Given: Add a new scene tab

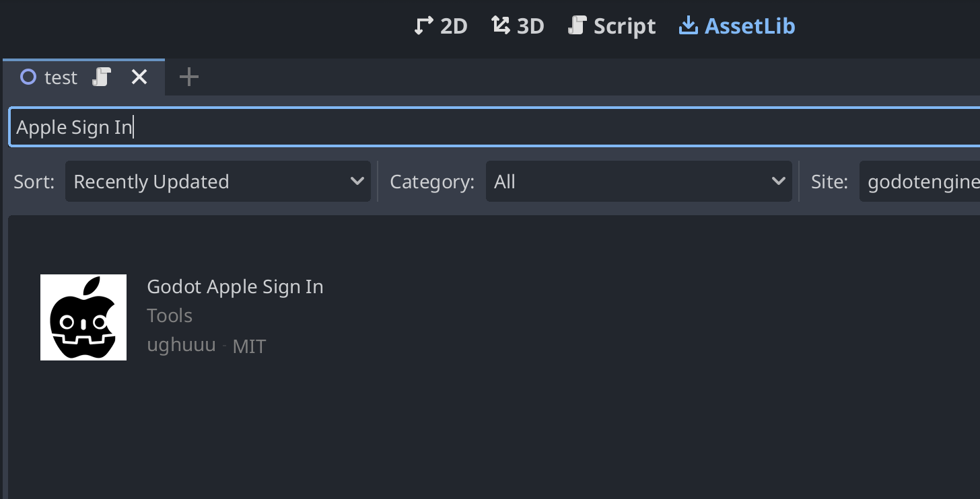Looking at the screenshot, I should 189,77.
